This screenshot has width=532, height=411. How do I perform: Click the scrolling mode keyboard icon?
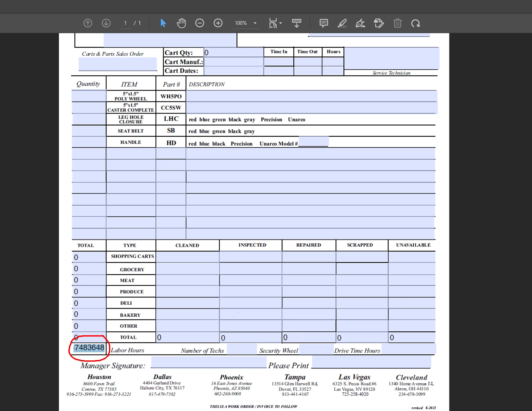297,23
